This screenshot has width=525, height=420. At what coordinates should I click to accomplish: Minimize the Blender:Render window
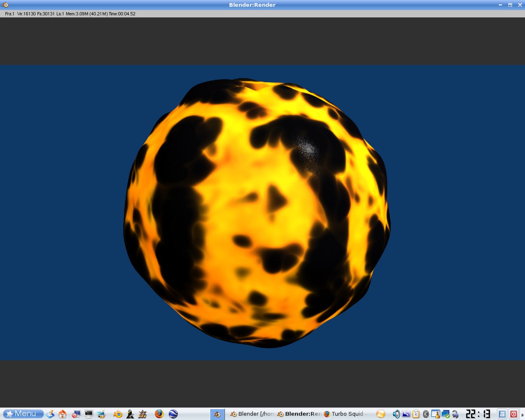(x=500, y=5)
